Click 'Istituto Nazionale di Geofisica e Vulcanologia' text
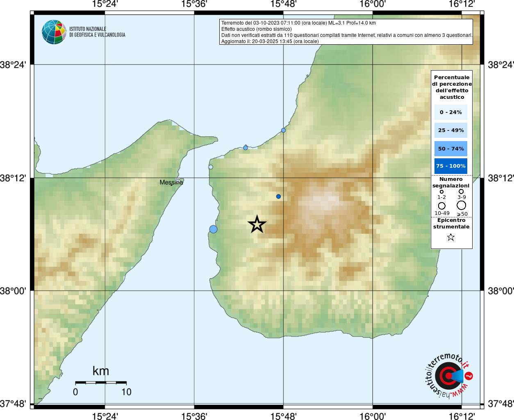Viewport: 514px width, 420px height. 97,32
